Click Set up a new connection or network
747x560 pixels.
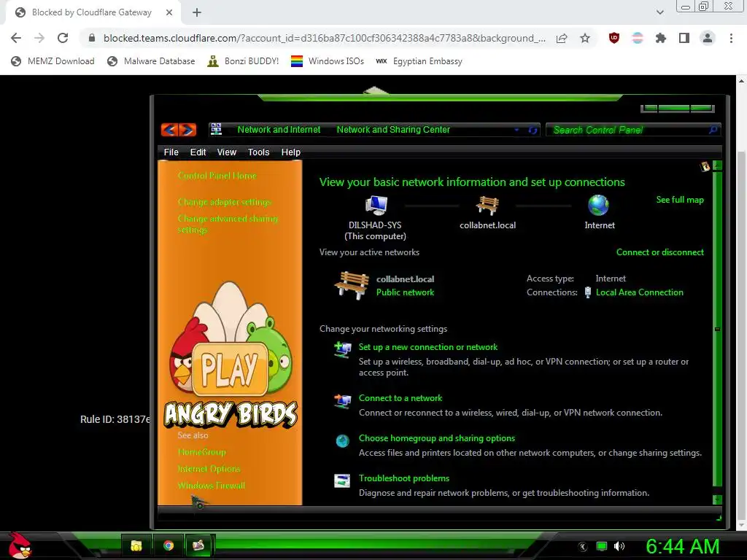pos(427,346)
